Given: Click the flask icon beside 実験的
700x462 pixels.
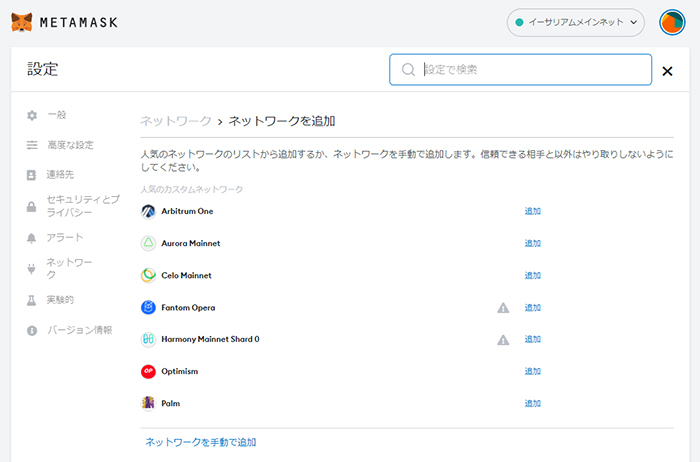Looking at the screenshot, I should coord(31,300).
